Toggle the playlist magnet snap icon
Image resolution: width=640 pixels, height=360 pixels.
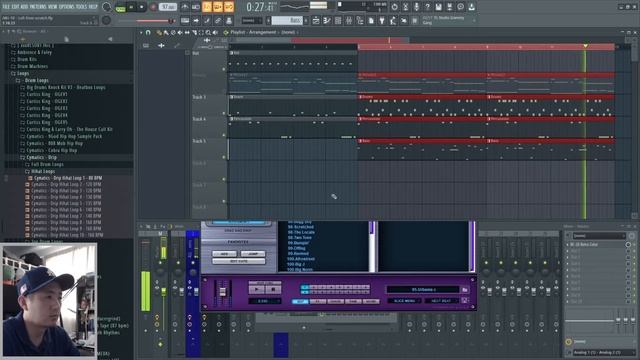tap(148, 32)
